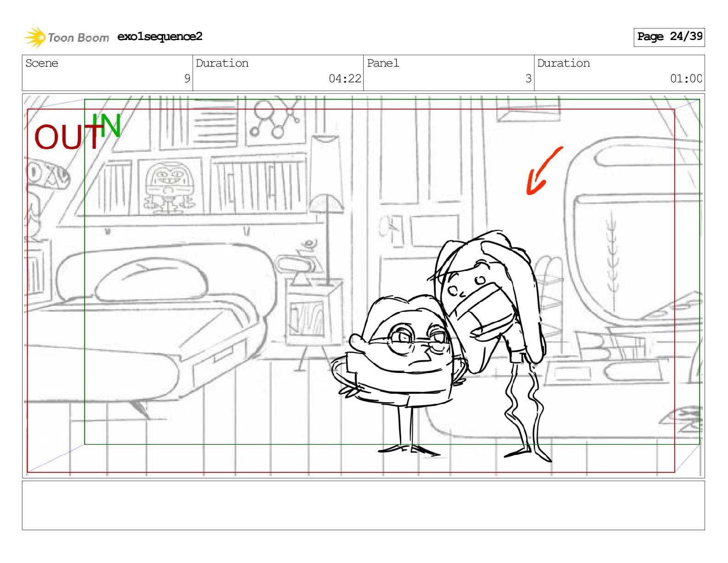Click the Page 24/39 indicator

pyautogui.click(x=669, y=37)
